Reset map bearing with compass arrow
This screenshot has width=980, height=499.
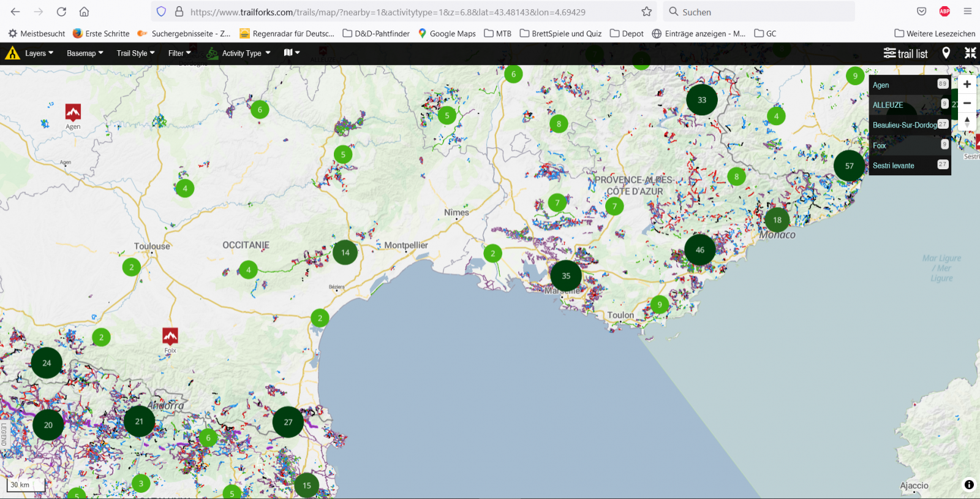967,121
